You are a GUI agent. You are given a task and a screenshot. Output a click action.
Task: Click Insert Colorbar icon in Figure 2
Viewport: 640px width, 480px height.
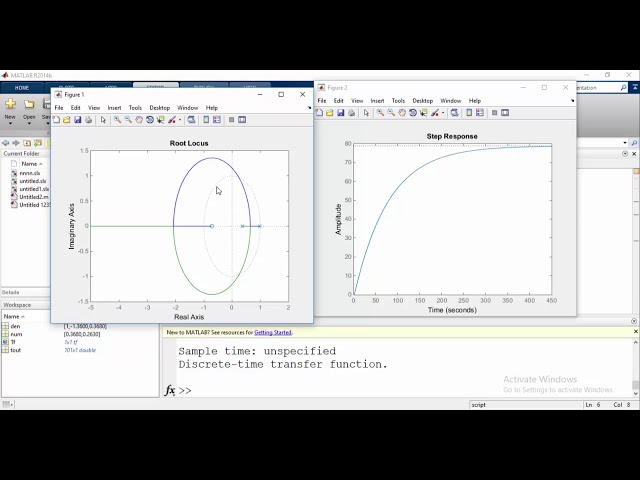pyautogui.click(x=469, y=113)
